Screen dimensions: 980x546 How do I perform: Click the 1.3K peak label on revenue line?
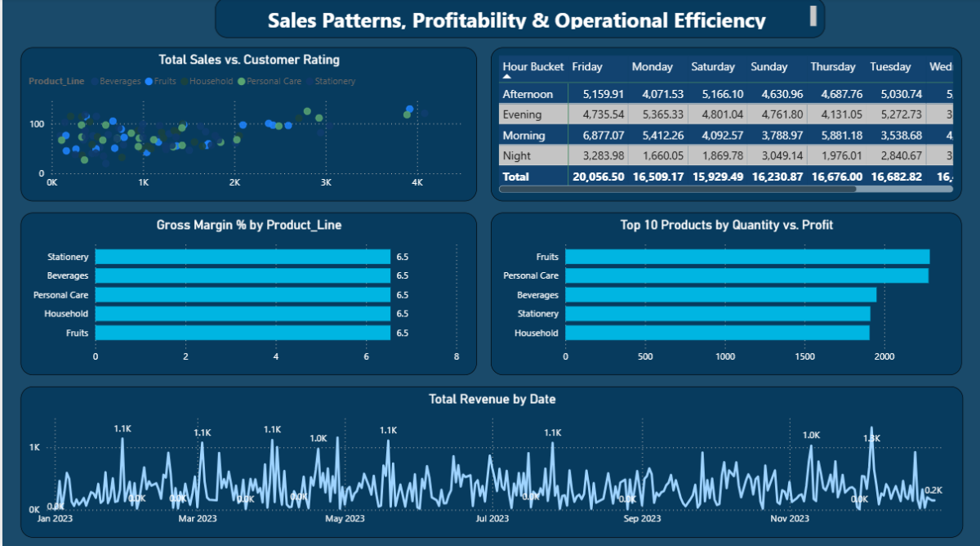872,438
